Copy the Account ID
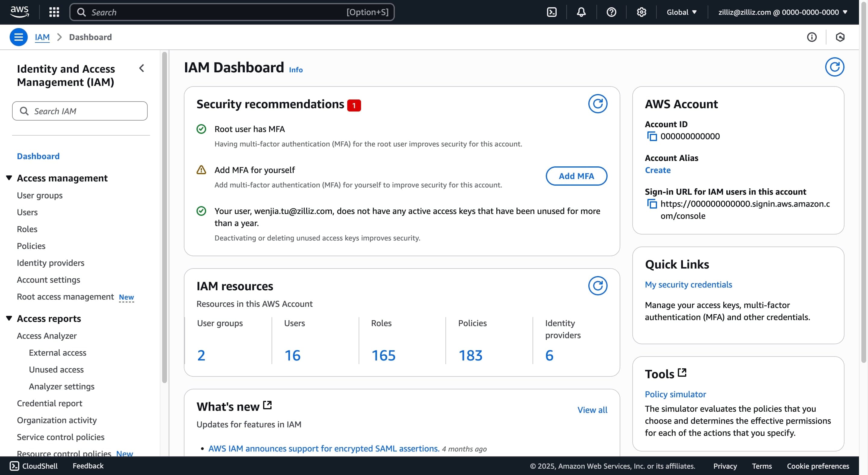Image resolution: width=868 pixels, height=475 pixels. 652,137
